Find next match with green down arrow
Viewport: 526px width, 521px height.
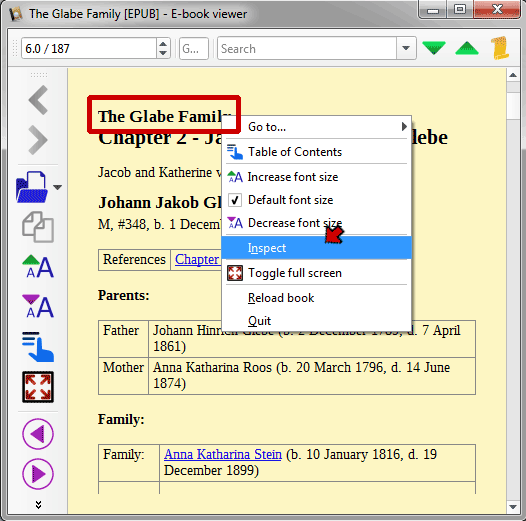click(x=434, y=48)
